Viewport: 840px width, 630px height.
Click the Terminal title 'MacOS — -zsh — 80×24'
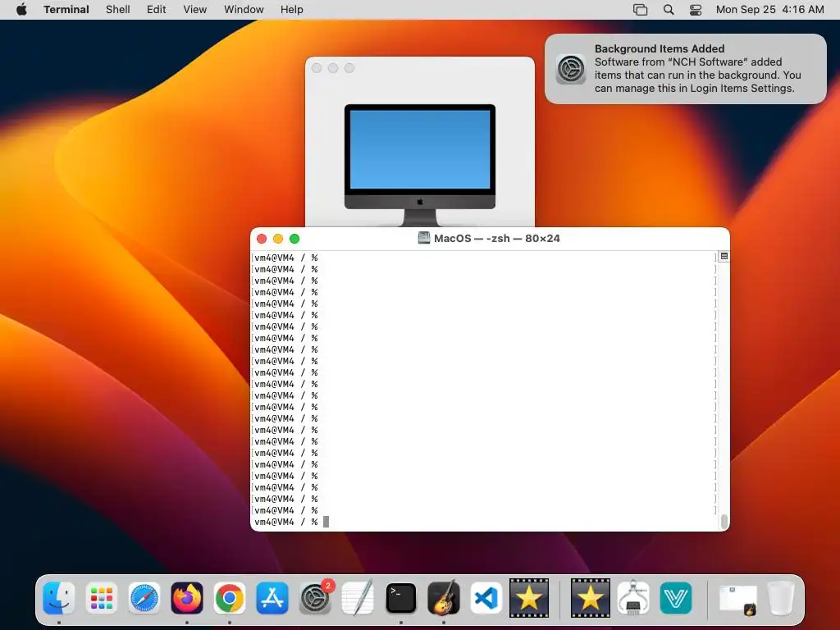[x=496, y=239]
